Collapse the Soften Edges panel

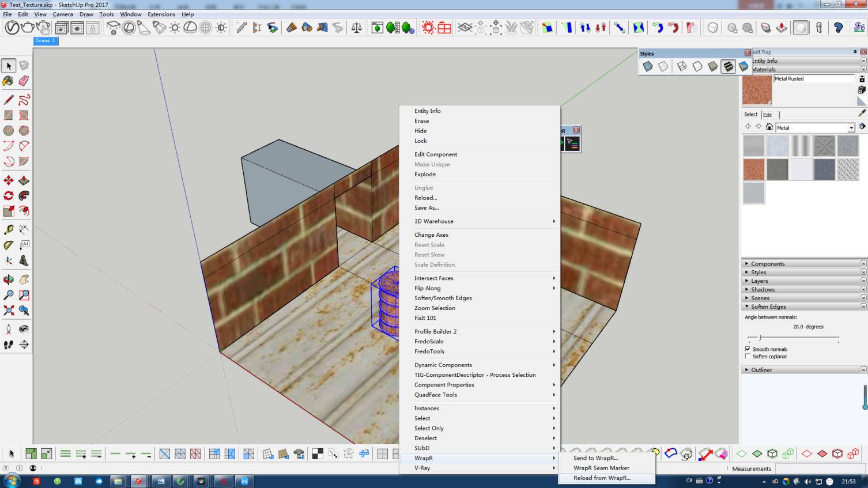pyautogui.click(x=768, y=307)
